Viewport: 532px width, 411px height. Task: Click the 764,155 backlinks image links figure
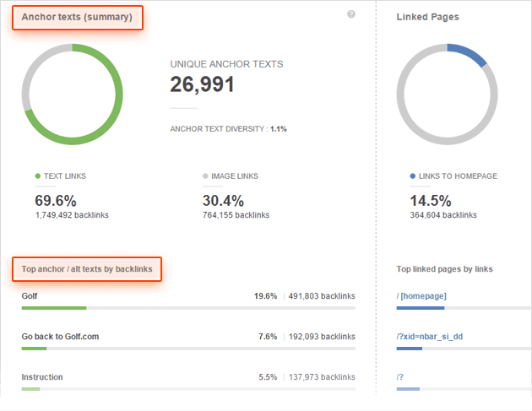[x=236, y=215]
